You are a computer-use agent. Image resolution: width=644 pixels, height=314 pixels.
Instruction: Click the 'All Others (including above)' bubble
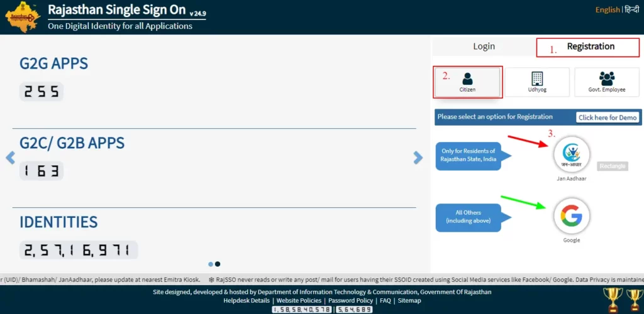[x=469, y=217]
